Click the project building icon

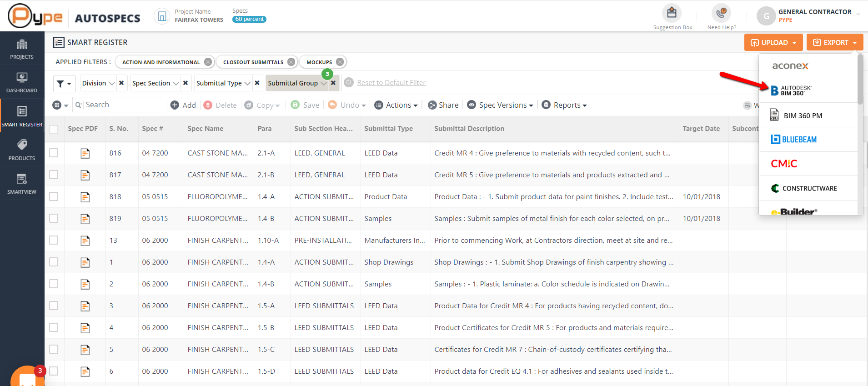pos(161,16)
